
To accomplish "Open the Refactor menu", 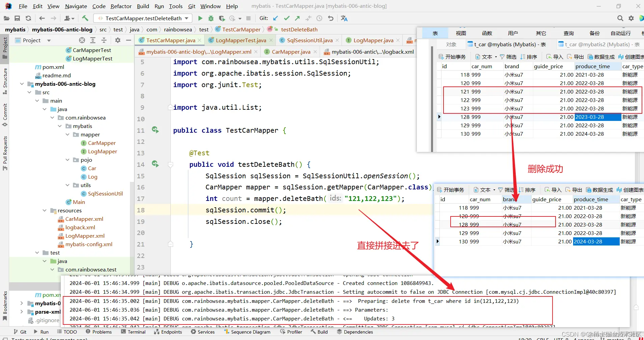I will point(121,6).
